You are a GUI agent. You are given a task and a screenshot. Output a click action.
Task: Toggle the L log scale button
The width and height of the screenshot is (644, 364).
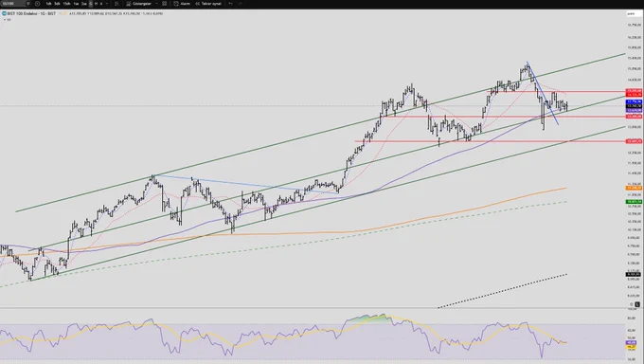(637, 304)
